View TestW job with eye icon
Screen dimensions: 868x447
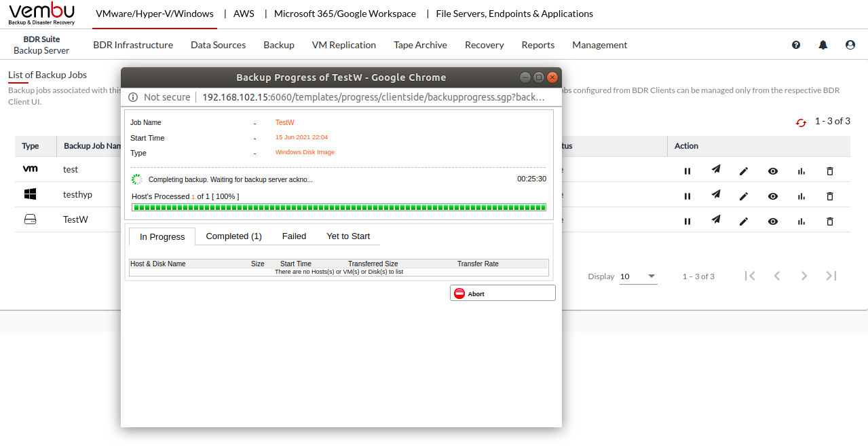(x=773, y=221)
